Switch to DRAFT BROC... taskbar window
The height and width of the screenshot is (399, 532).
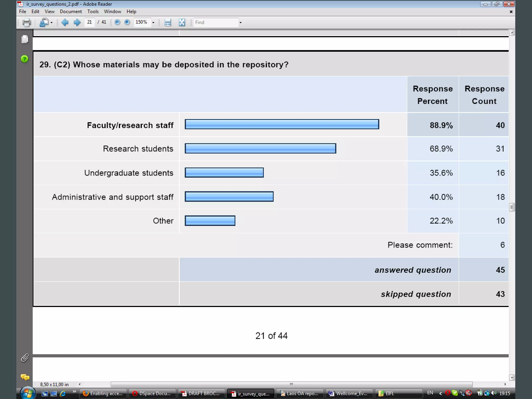point(201,393)
